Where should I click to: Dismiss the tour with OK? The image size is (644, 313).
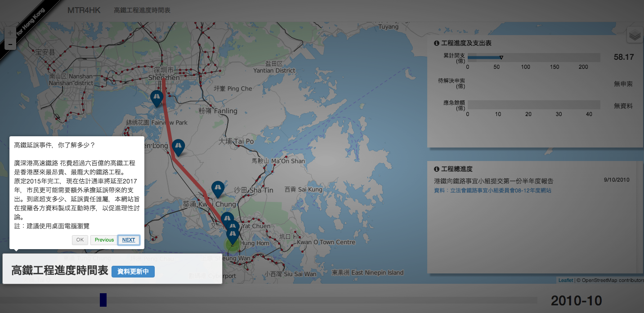(x=80, y=240)
